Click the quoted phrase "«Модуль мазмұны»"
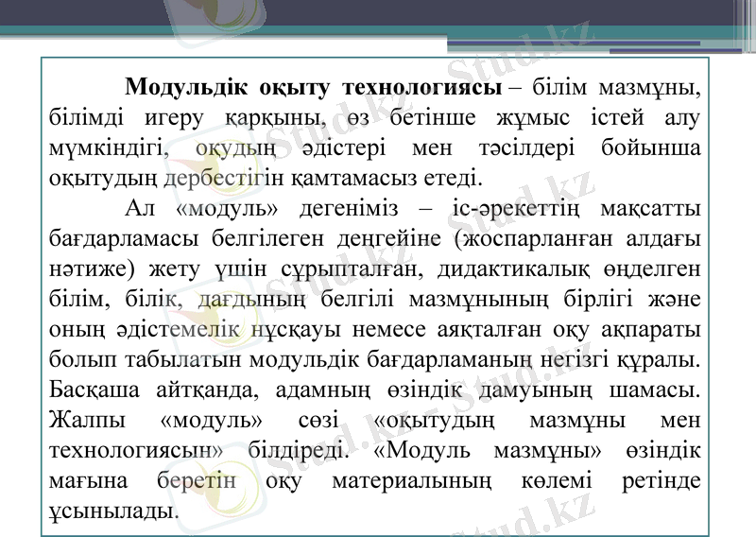Image resolution: width=756 pixels, height=537 pixels. [x=488, y=450]
